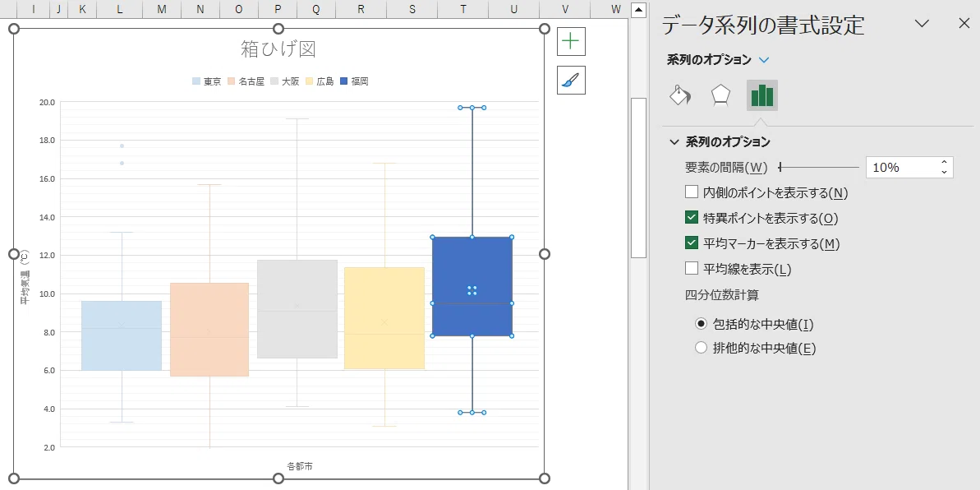The image size is (980, 490).
Task: Select the chart title 箱ひげ図
Action: coord(278,49)
